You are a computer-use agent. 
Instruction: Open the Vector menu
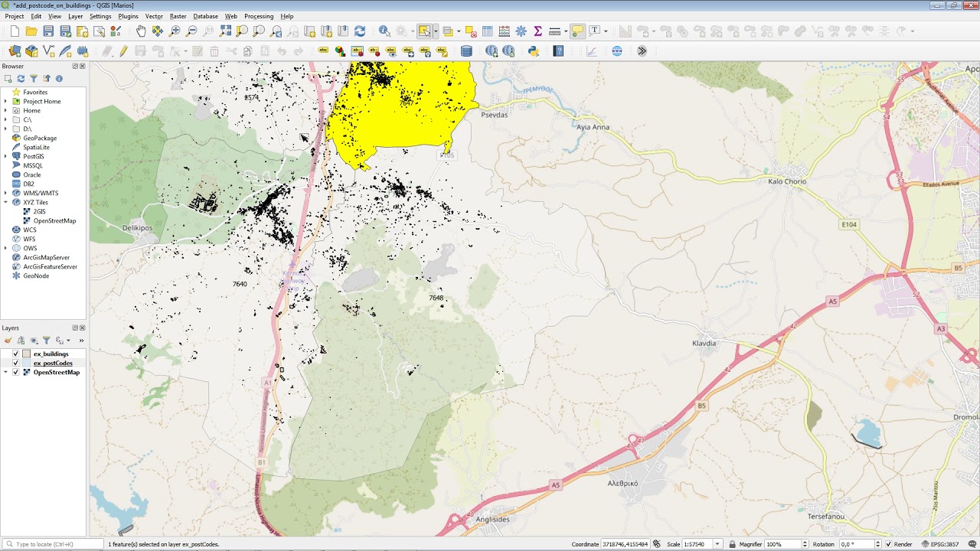point(154,16)
